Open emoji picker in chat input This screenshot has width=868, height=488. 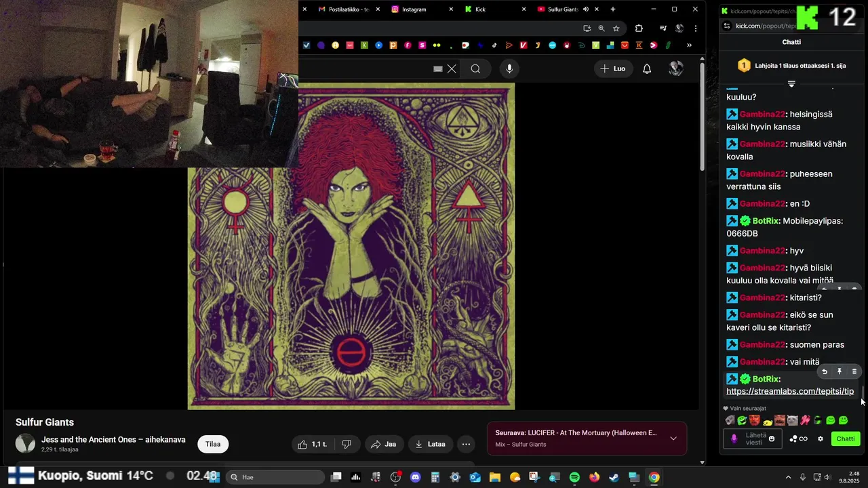click(772, 439)
